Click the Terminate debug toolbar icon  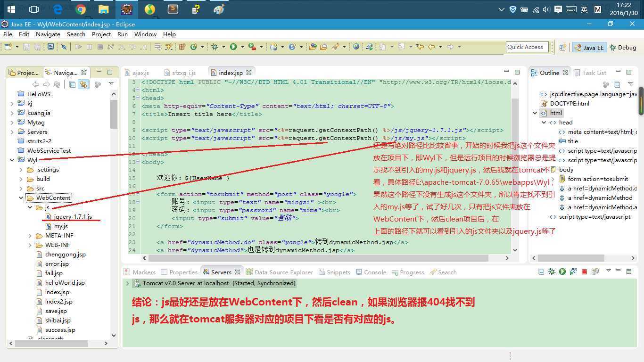pos(100,47)
